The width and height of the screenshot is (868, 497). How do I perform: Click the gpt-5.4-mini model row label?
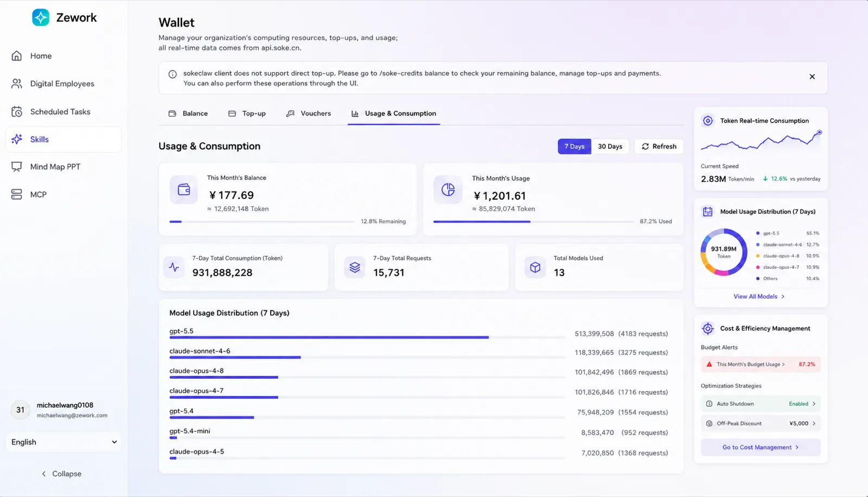tap(190, 431)
